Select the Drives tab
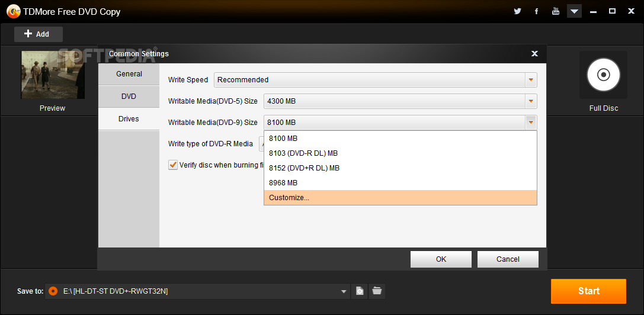The height and width of the screenshot is (315, 644). pos(129,119)
